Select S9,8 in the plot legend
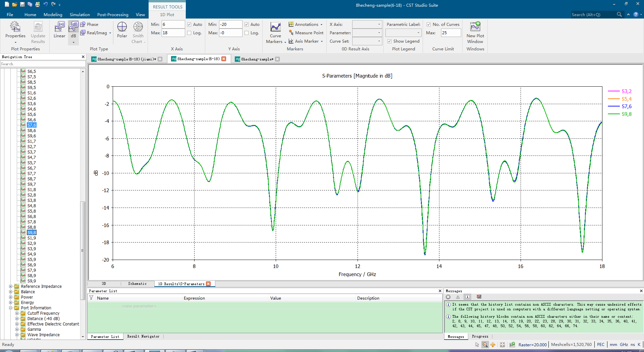This screenshot has width=644, height=352. tap(620, 114)
